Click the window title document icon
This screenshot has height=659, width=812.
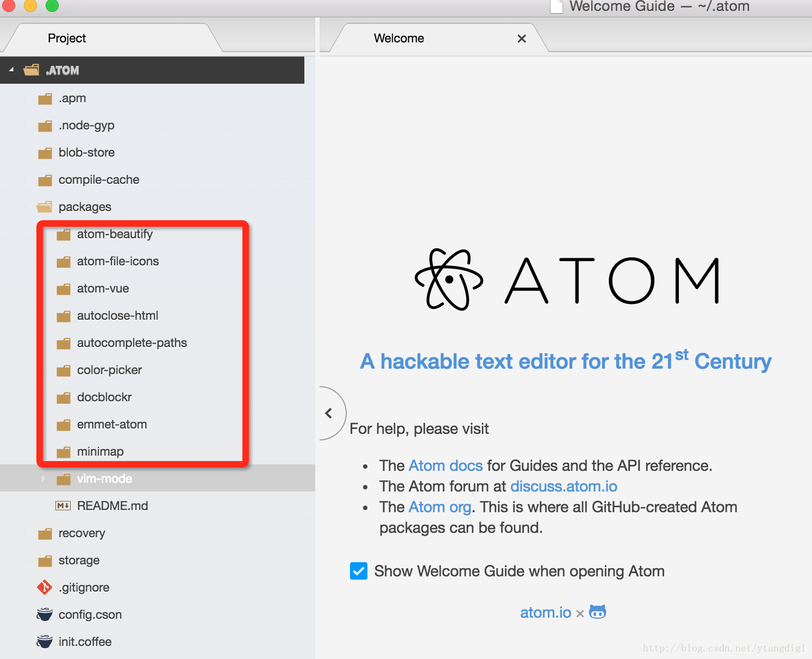point(556,6)
